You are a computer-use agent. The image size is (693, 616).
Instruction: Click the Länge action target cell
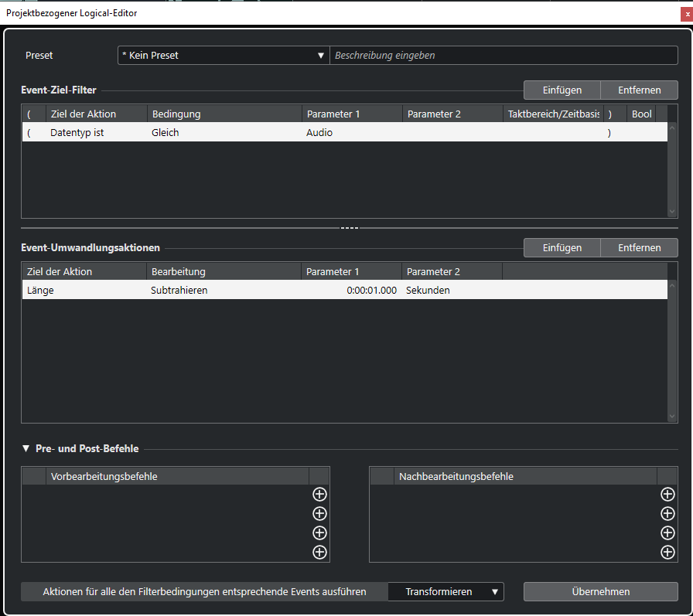pyautogui.click(x=84, y=290)
